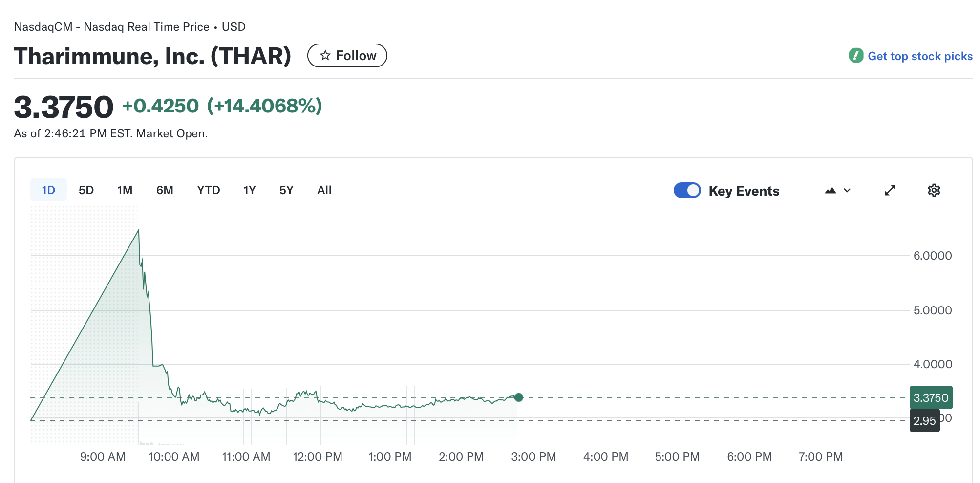
Task: Open the Get top stock picks link
Action: (919, 56)
